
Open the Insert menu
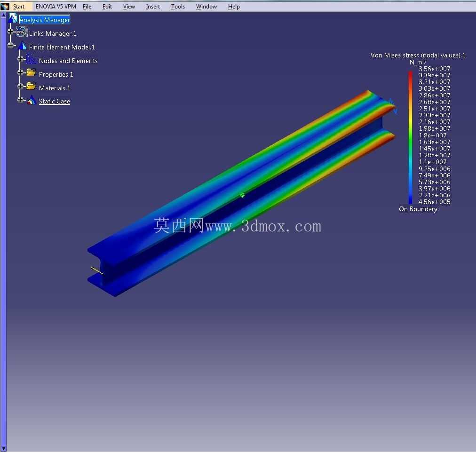point(153,7)
